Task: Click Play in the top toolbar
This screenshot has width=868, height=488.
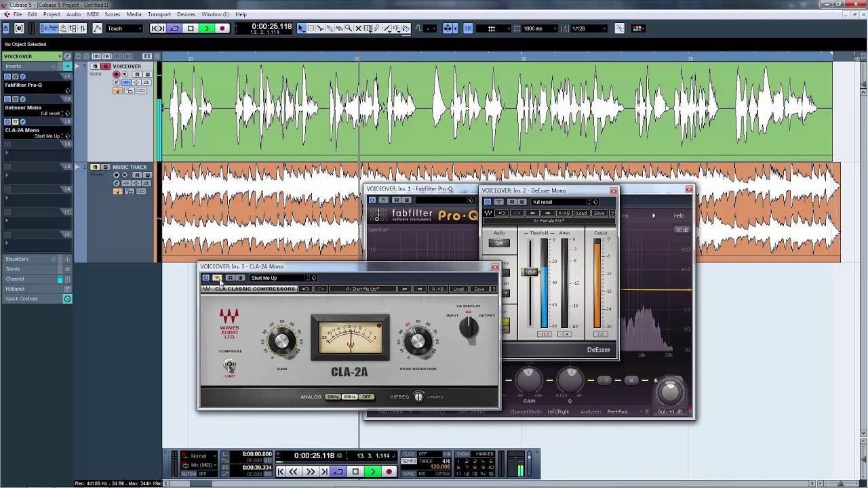Action: point(207,28)
